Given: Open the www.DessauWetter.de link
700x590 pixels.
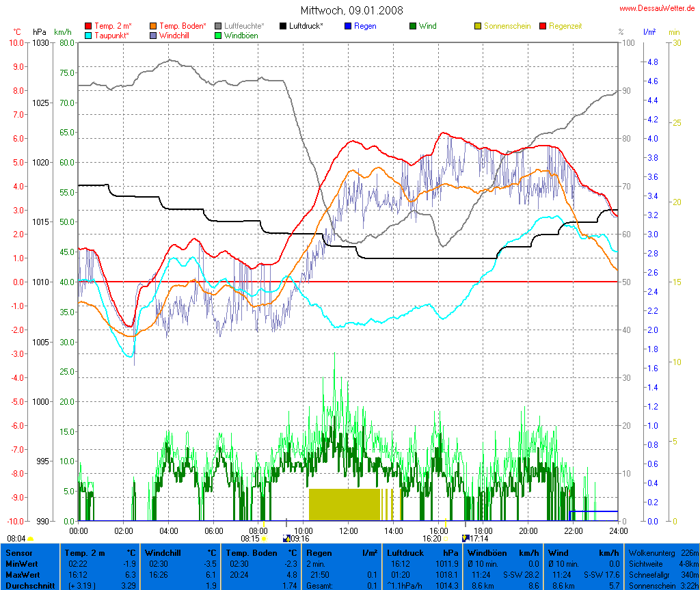Looking at the screenshot, I should point(658,8).
